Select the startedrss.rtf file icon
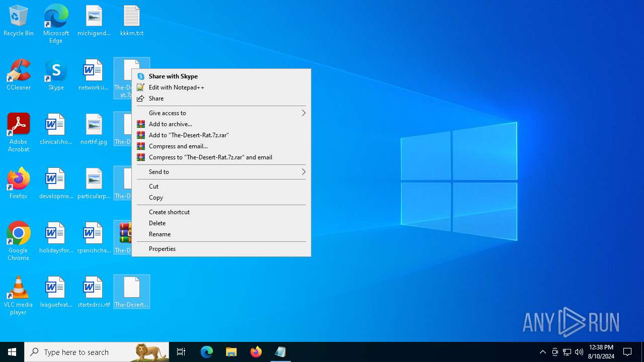644x362 pixels. (x=94, y=293)
